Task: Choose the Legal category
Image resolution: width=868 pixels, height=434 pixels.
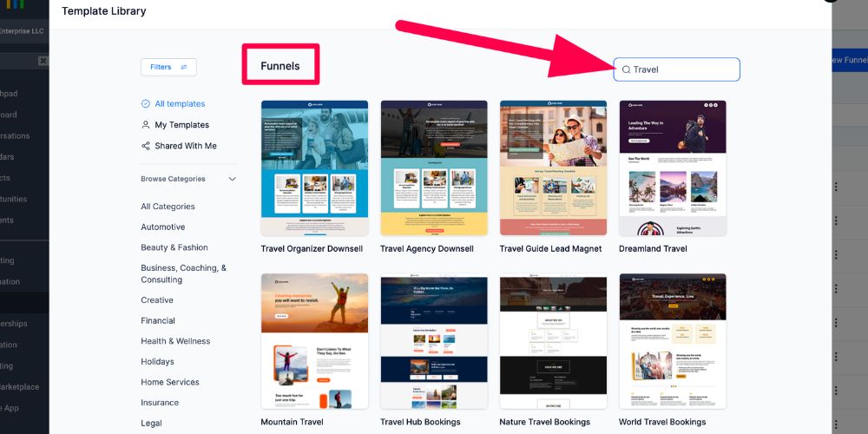Action: pyautogui.click(x=151, y=423)
